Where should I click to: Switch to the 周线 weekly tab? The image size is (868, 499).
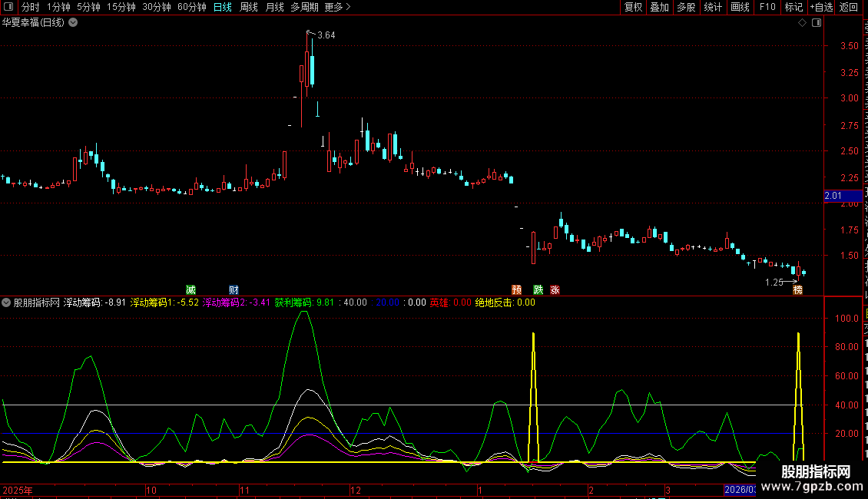point(249,7)
